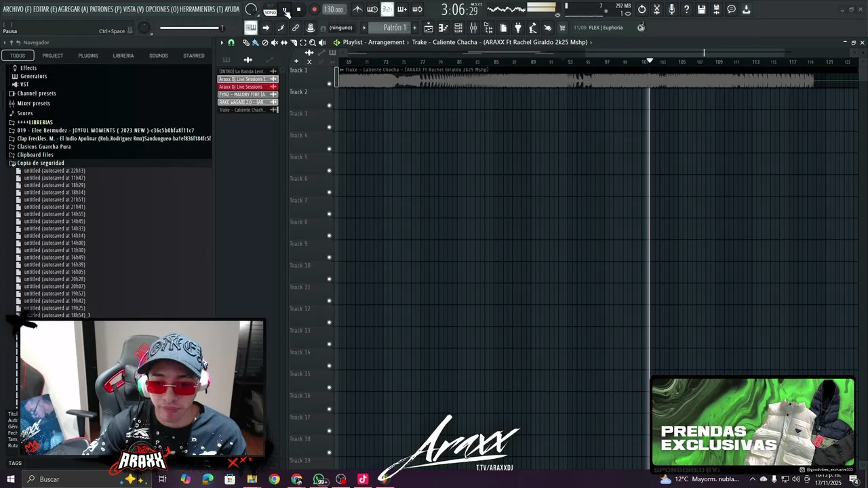Select the playlist slice tool
Image resolution: width=868 pixels, height=488 pixels.
293,42
